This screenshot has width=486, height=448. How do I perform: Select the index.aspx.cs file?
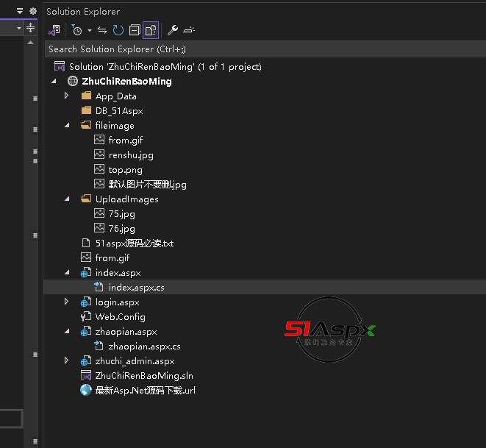(136, 288)
